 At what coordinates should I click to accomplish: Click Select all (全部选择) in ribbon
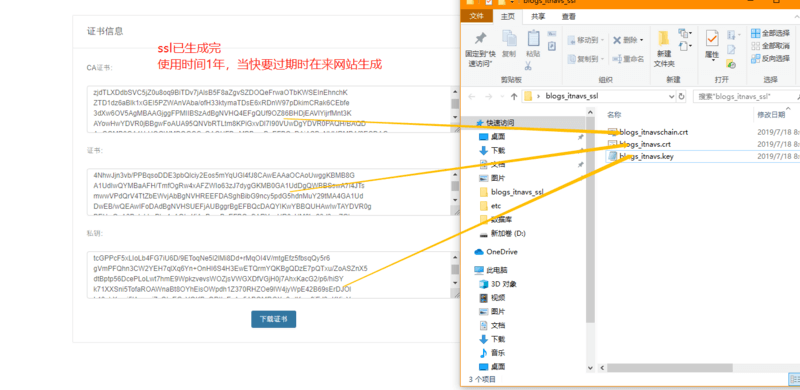tap(770, 33)
